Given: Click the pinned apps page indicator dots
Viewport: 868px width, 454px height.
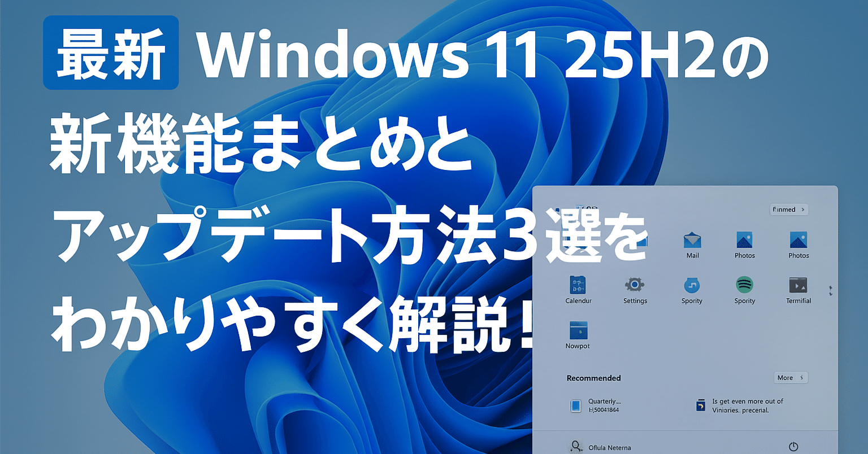Looking at the screenshot, I should tap(830, 291).
